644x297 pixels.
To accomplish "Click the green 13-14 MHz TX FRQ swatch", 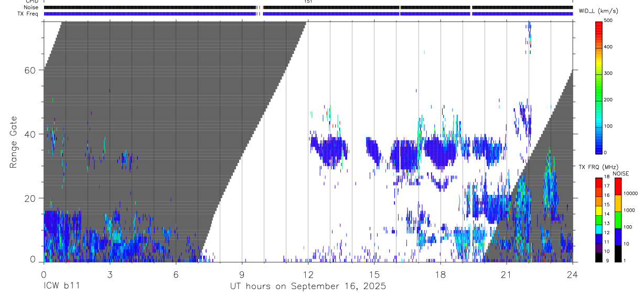I will [x=599, y=220].
